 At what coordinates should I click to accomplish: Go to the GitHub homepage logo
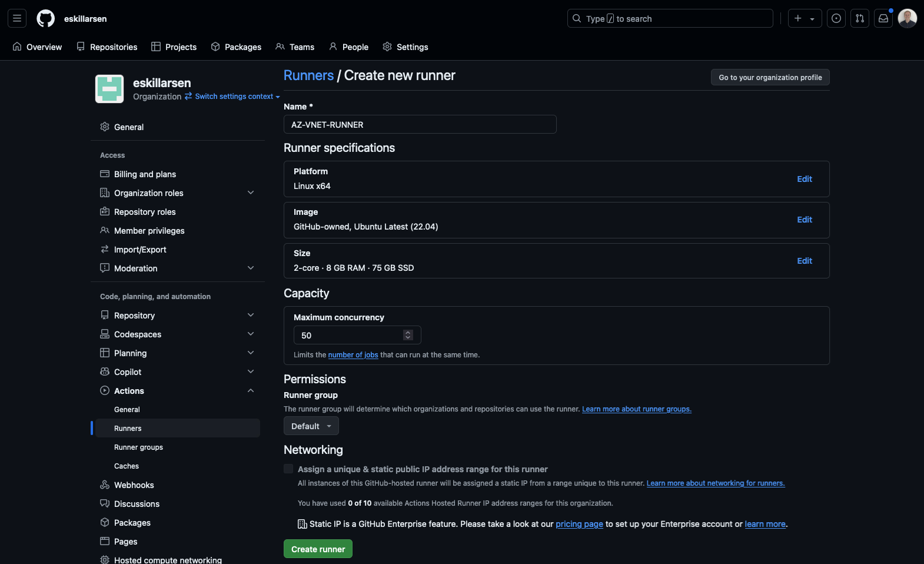pos(45,18)
